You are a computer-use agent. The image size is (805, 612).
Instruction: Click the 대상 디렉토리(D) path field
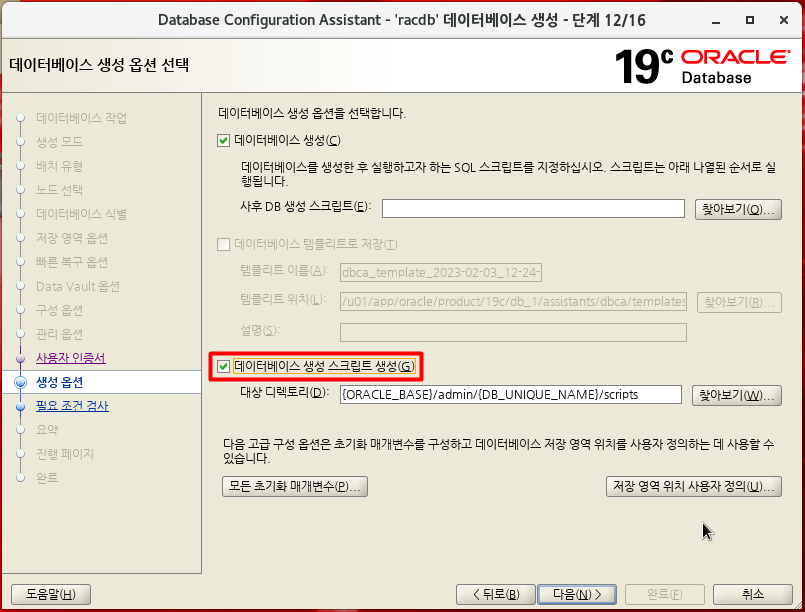[x=510, y=394]
